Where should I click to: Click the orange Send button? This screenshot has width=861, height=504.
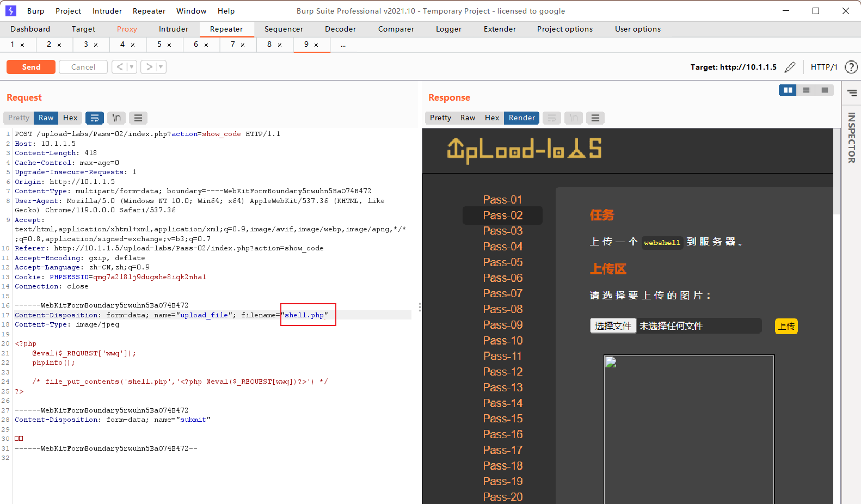(x=31, y=67)
